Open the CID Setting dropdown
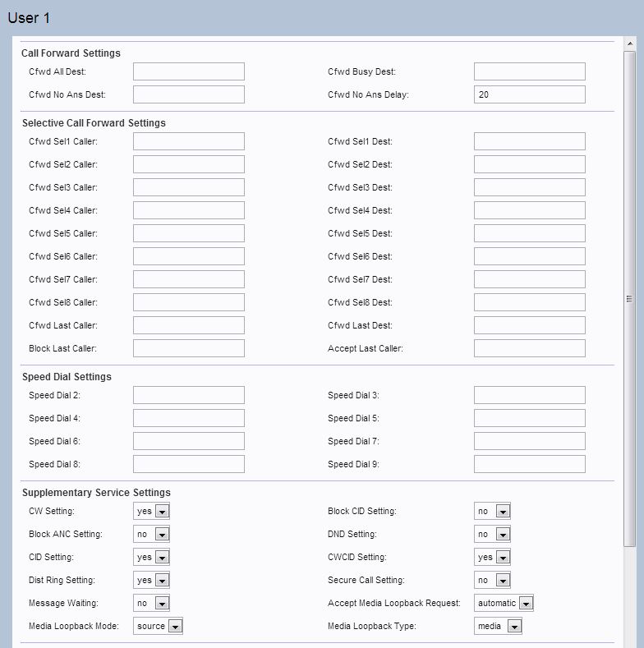 151,557
